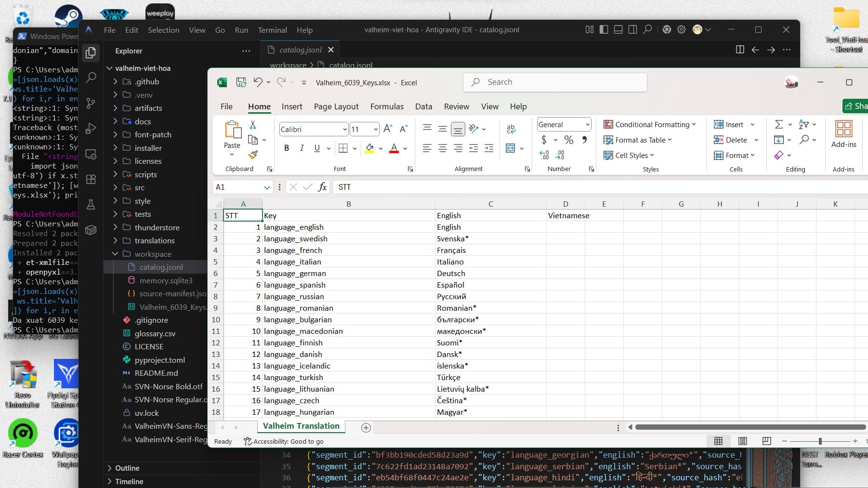Select the Valheim Translation sheet tab

pos(301,426)
